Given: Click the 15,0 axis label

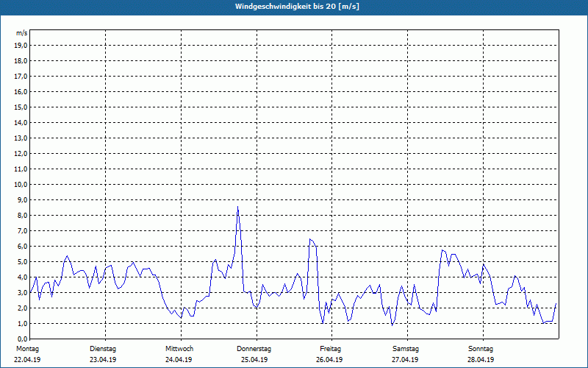Looking at the screenshot, I should (x=21, y=107).
